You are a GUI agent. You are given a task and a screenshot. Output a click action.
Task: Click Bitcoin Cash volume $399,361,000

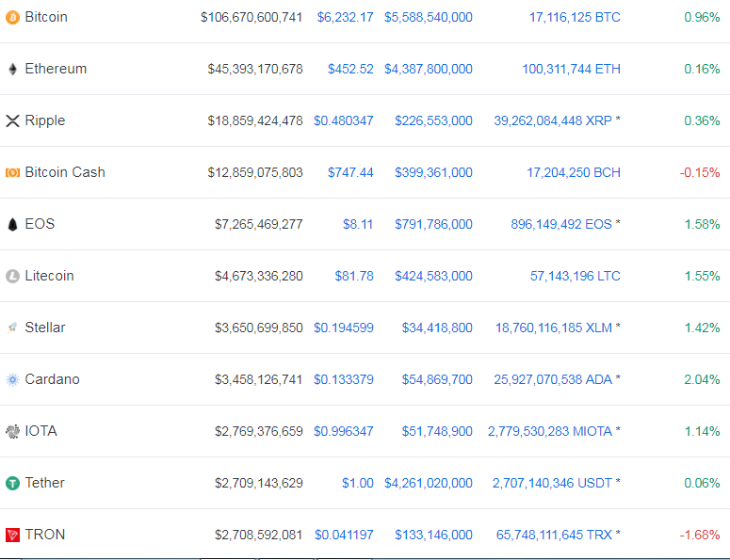[433, 172]
